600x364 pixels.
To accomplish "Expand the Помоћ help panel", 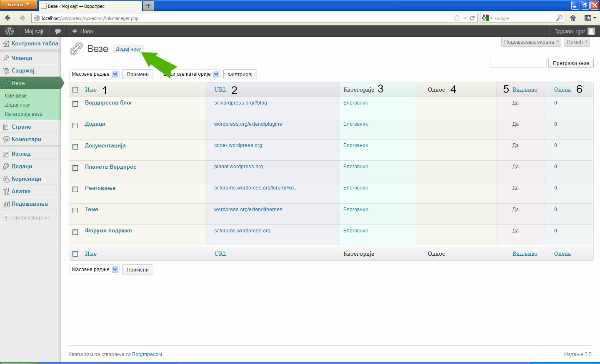I will point(577,42).
